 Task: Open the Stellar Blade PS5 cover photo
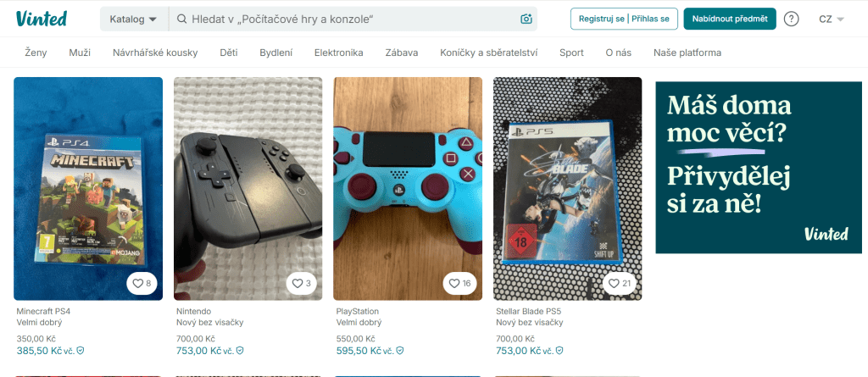567,189
